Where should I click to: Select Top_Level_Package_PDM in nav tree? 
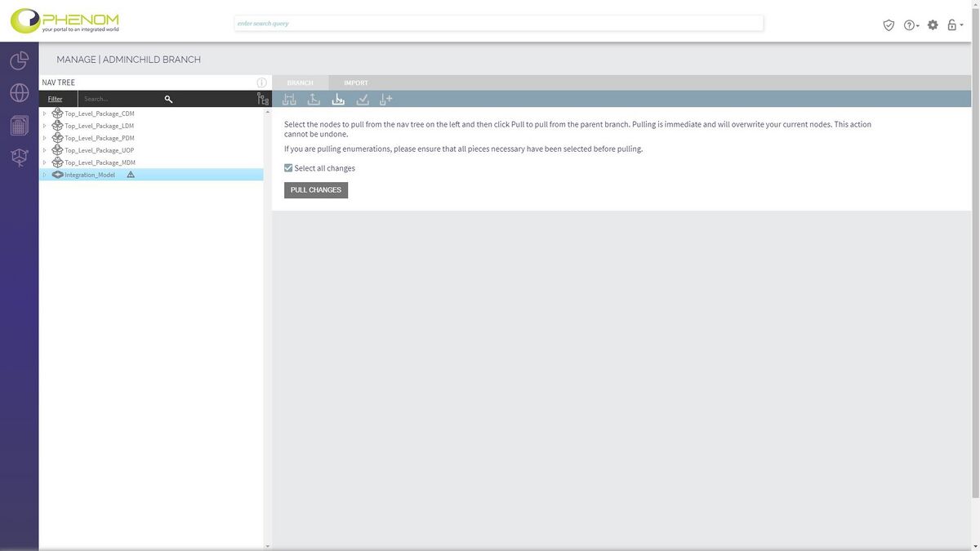point(100,138)
